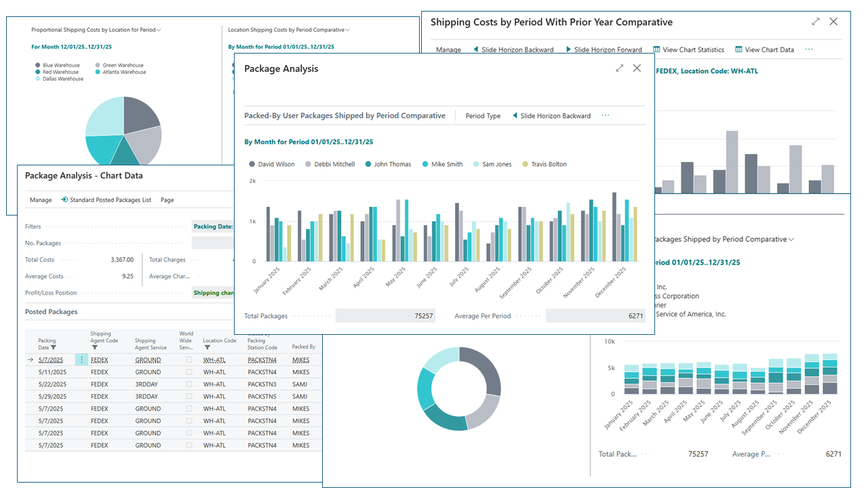Click Shipping Agent Service column header
Viewport: 868px width, 488px height.
point(149,344)
